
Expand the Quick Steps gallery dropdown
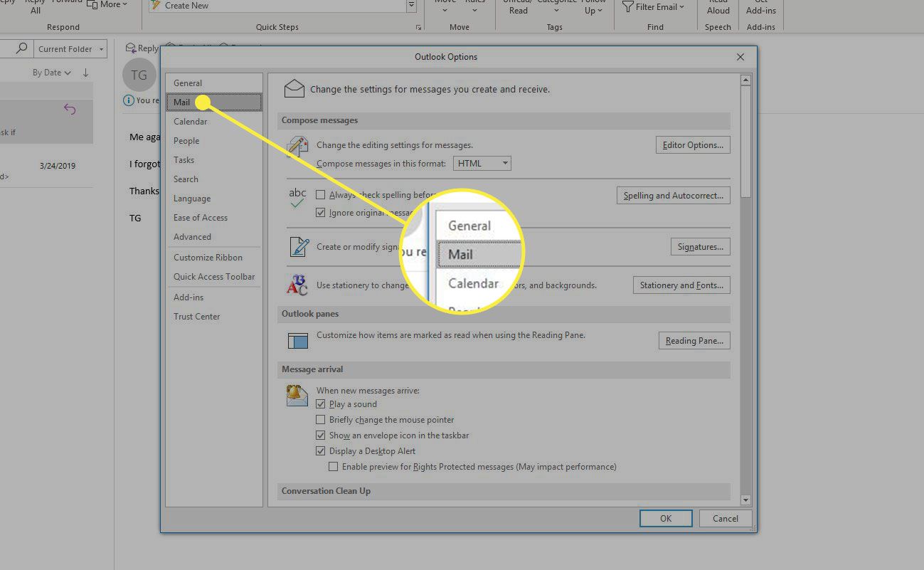click(x=411, y=6)
